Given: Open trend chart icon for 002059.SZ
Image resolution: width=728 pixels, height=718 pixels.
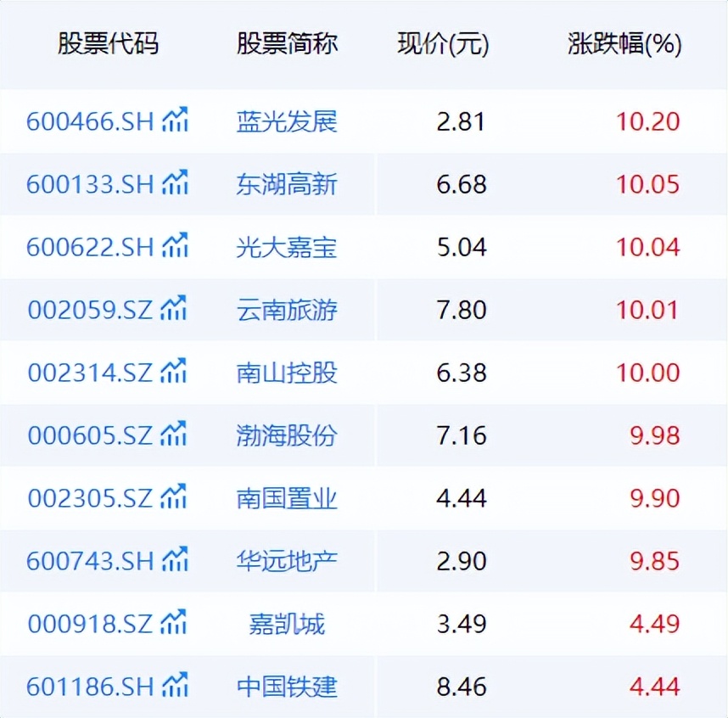Looking at the screenshot, I should tap(175, 308).
